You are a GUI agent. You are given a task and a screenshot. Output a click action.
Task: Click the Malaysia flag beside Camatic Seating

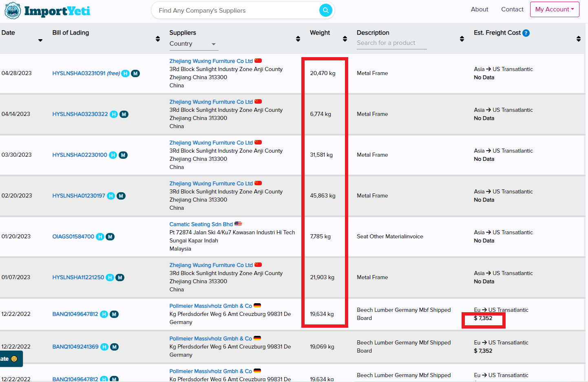coord(238,224)
